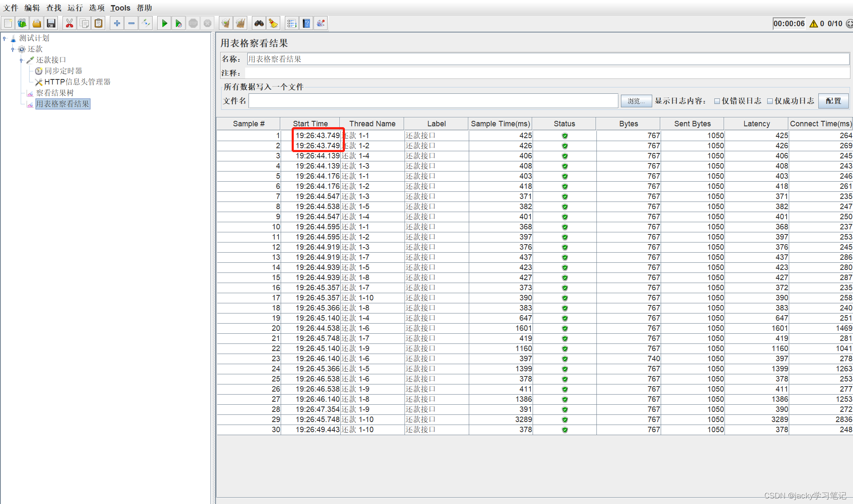Open the 运行 menu
This screenshot has width=853, height=504.
click(75, 8)
